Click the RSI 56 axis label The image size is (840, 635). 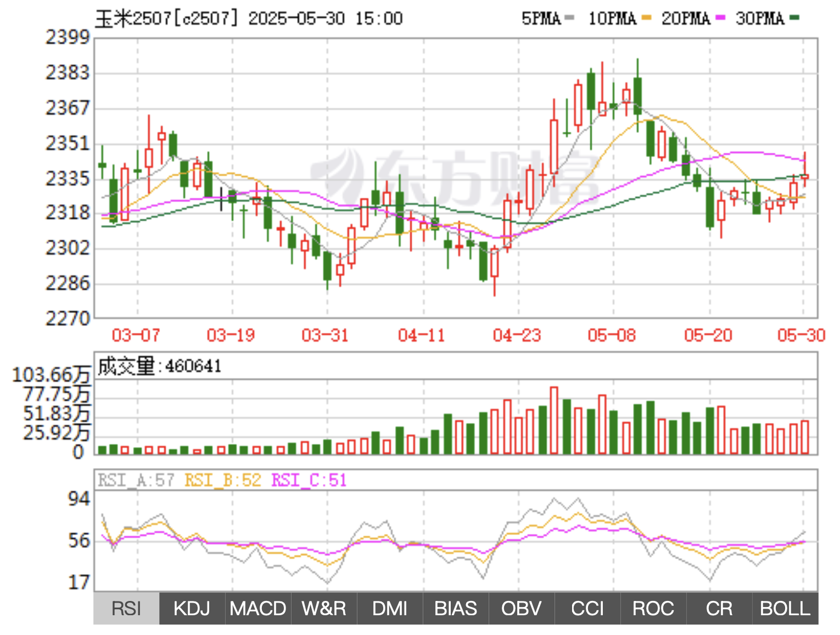79,541
